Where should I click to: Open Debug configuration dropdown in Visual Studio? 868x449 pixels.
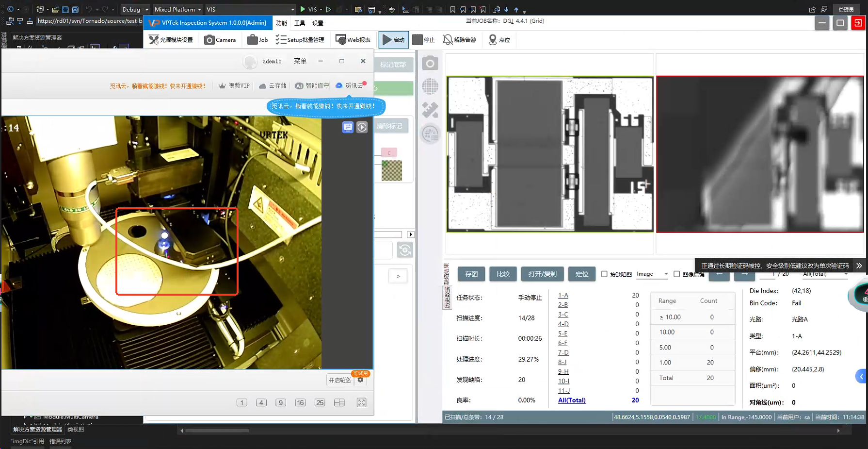click(135, 9)
